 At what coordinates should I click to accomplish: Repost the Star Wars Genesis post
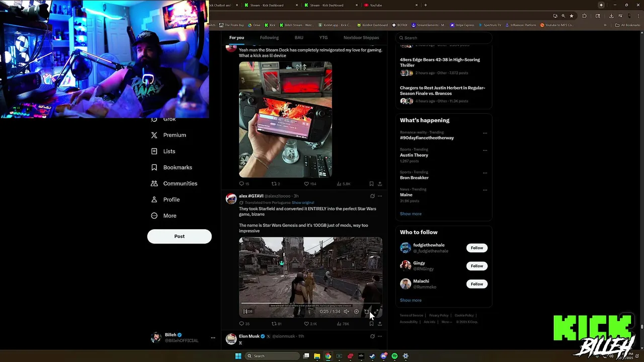click(274, 324)
